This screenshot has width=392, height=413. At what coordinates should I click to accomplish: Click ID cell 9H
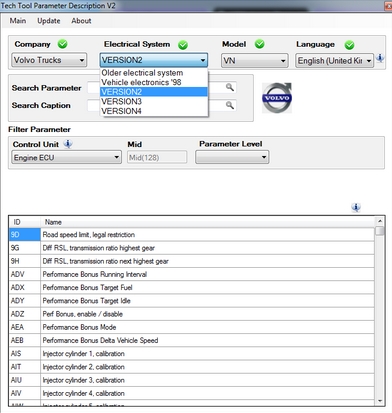tap(25, 261)
